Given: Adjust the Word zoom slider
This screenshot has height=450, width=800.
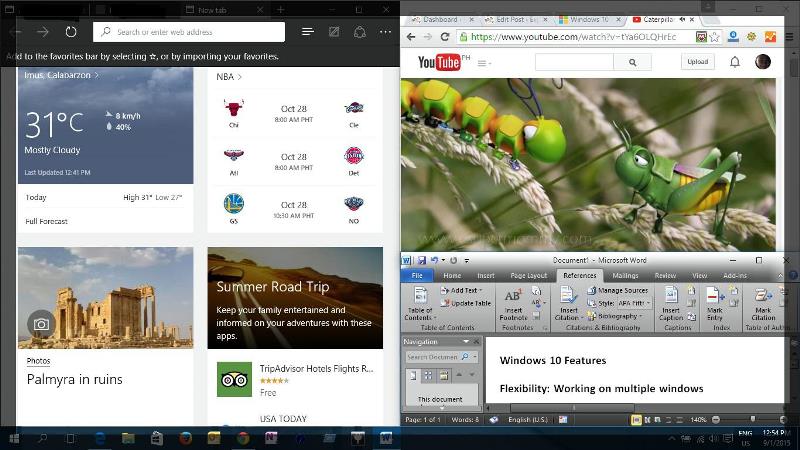Looking at the screenshot, I should [753, 420].
